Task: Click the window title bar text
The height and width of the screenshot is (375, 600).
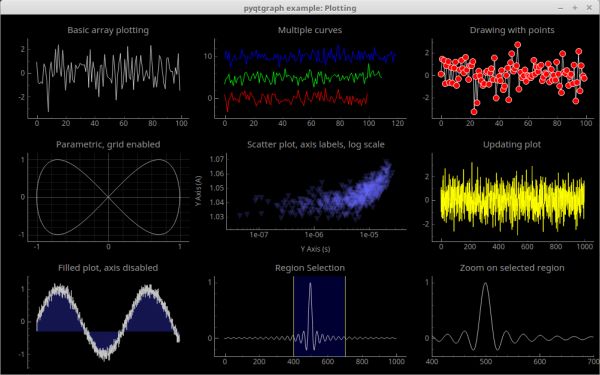Action: tap(300, 8)
